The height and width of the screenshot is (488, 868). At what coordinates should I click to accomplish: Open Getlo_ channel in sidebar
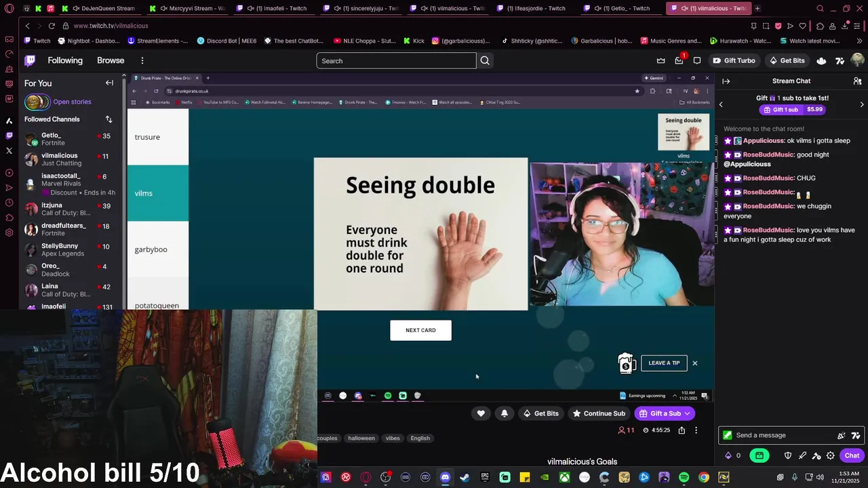[71, 139]
